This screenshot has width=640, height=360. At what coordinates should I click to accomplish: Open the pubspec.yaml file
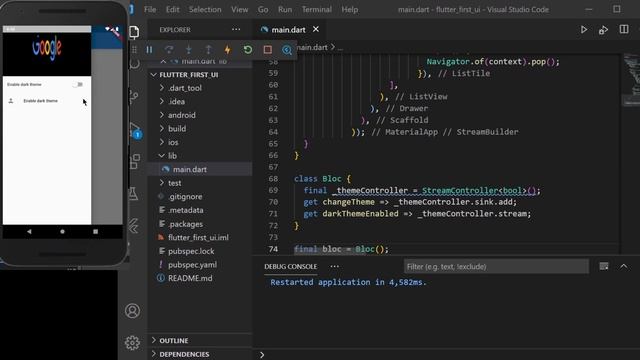(x=200, y=264)
